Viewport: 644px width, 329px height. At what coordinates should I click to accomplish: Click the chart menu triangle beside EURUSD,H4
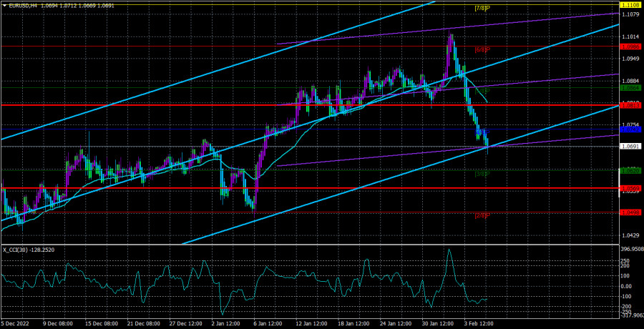(4, 5)
